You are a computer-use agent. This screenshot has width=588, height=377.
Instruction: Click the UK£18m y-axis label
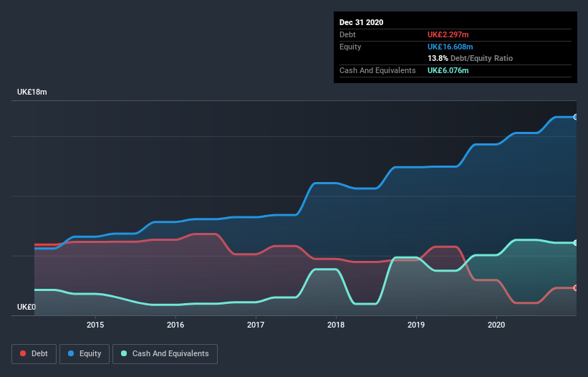pos(32,92)
